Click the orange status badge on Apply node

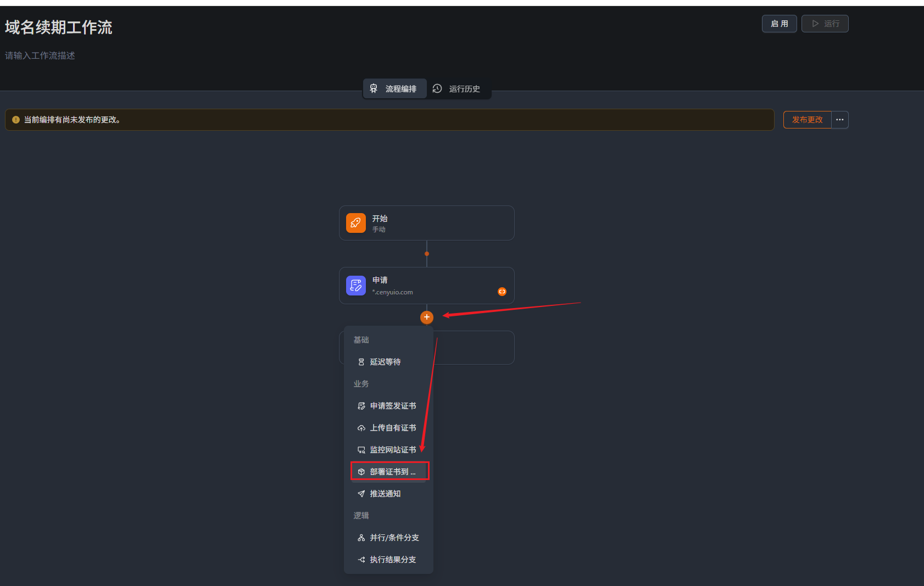coord(502,292)
